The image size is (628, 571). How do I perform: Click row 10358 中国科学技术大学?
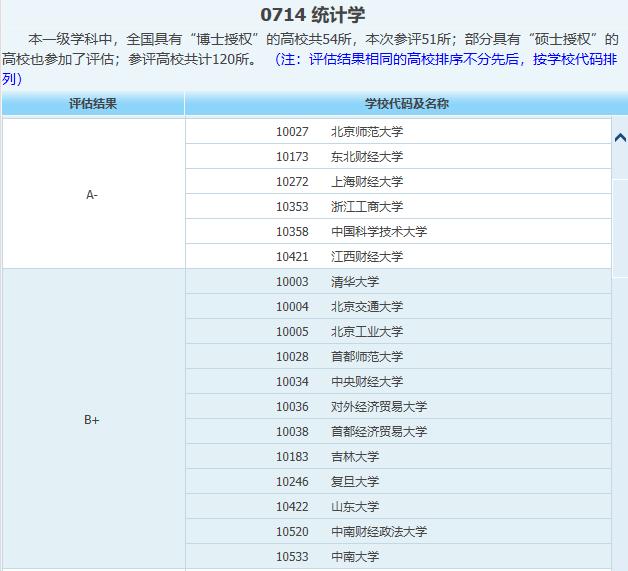point(398,231)
